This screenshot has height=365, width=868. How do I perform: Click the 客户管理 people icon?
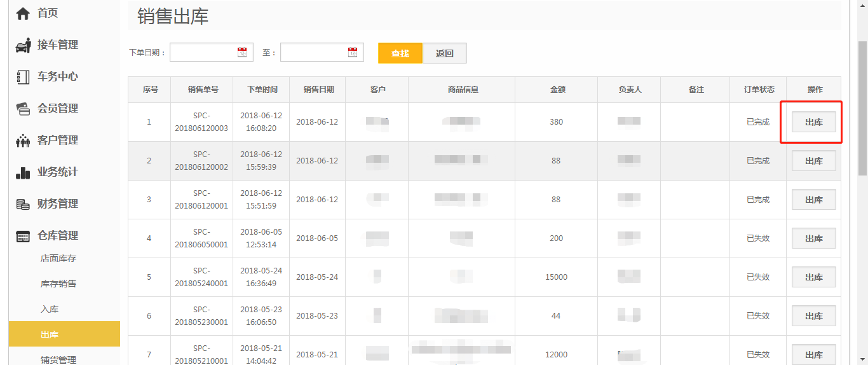point(23,141)
